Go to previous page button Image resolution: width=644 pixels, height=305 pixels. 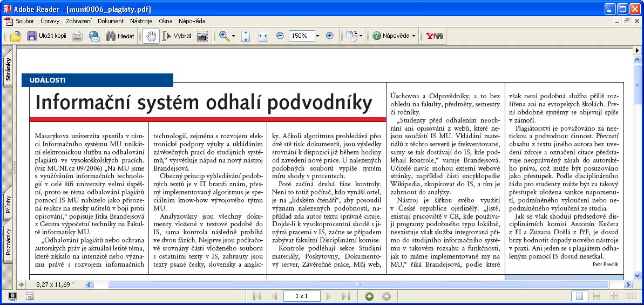pyautogui.click(x=274, y=296)
